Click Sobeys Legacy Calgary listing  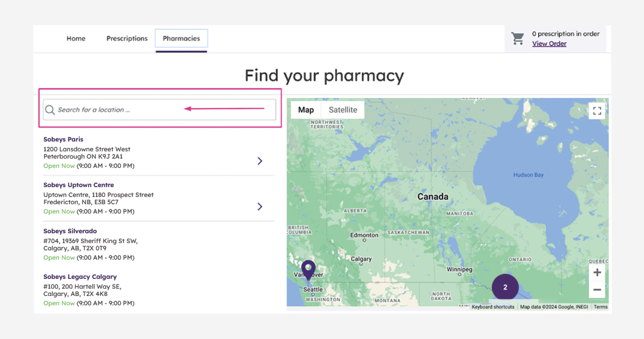[x=80, y=277]
